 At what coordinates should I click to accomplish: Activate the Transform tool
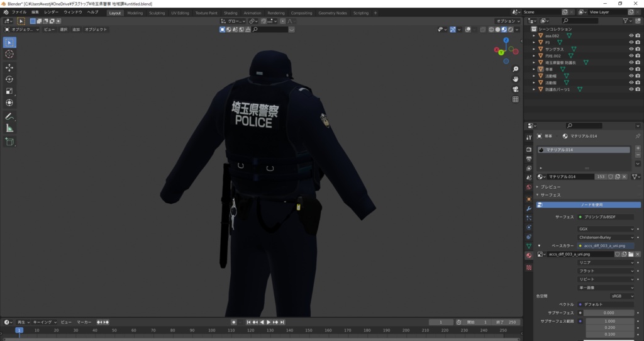click(9, 103)
